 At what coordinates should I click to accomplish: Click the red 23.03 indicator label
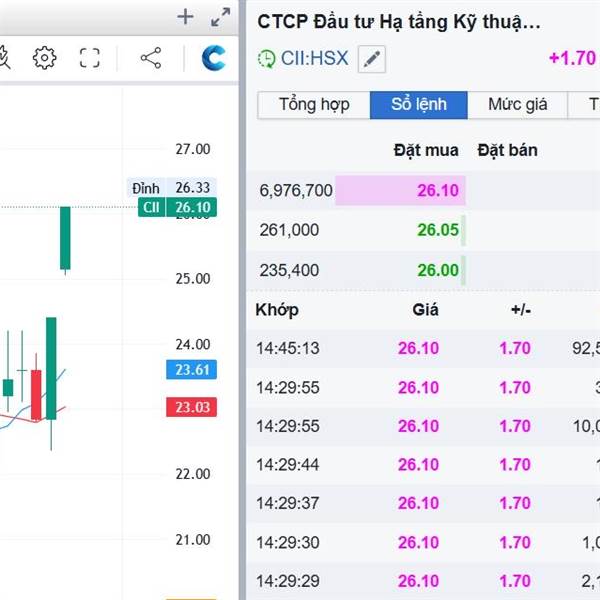pos(190,407)
